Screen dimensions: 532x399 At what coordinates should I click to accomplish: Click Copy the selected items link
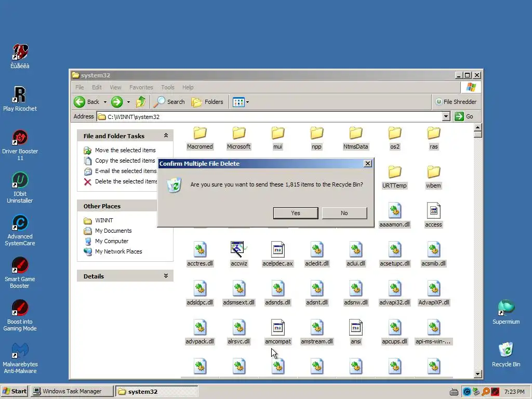(x=125, y=161)
